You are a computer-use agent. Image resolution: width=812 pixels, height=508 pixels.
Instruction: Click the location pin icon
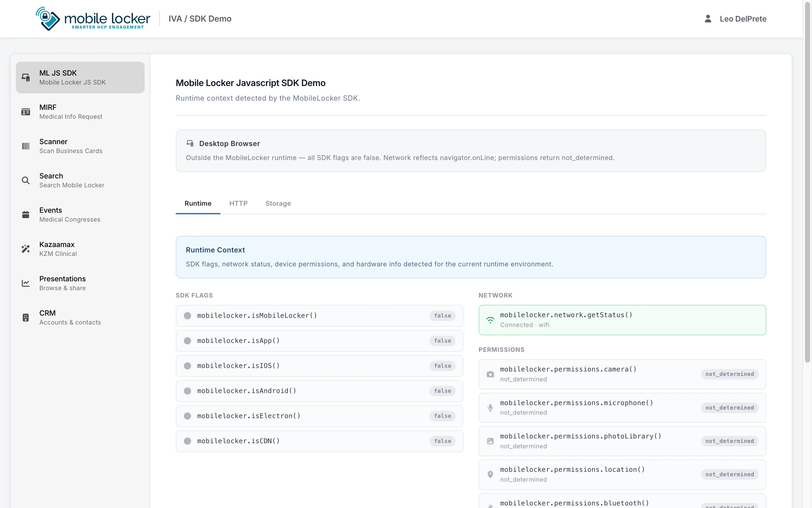click(490, 474)
